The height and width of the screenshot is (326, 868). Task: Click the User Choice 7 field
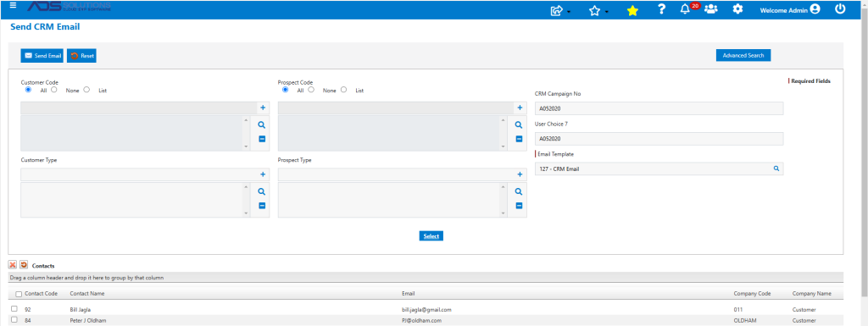(659, 139)
